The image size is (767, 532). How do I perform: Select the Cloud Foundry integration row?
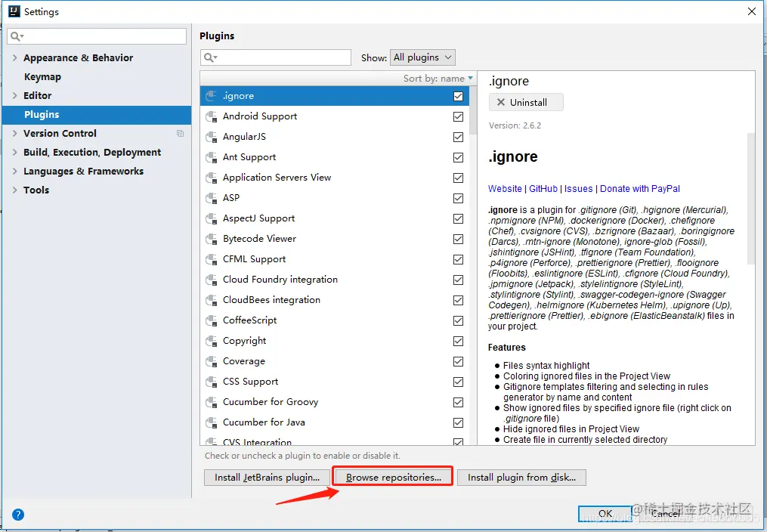(335, 280)
